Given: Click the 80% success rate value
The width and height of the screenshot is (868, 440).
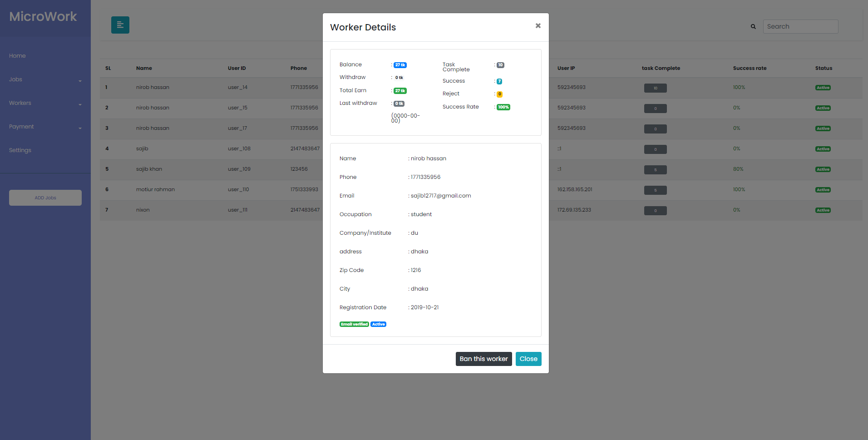Looking at the screenshot, I should [x=738, y=169].
